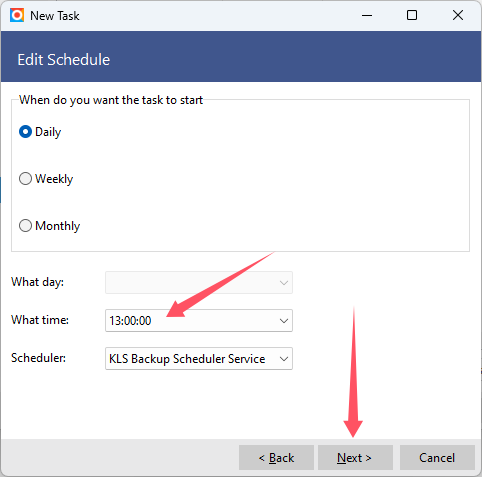Screen dimensions: 482x477
Task: Open the disabled What day dropdown
Action: [x=199, y=283]
